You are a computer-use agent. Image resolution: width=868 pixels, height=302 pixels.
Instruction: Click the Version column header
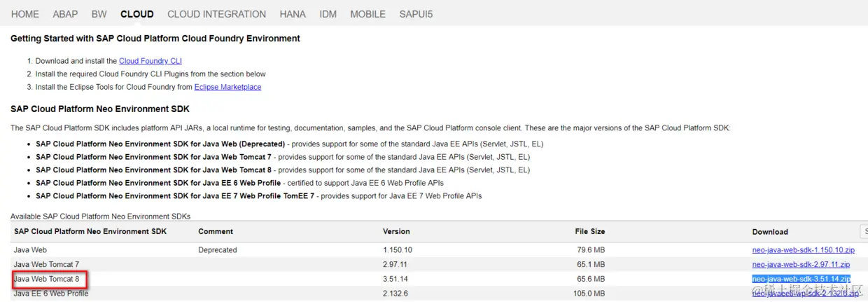point(396,231)
